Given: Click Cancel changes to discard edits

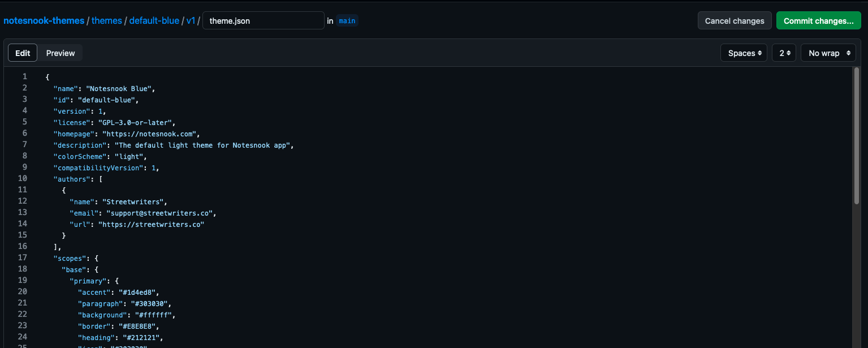Looking at the screenshot, I should click(x=735, y=20).
